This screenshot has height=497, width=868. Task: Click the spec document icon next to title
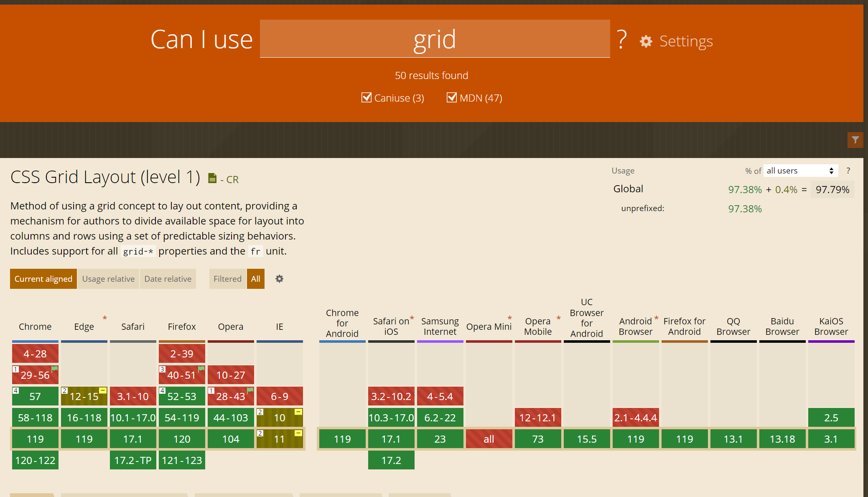212,178
